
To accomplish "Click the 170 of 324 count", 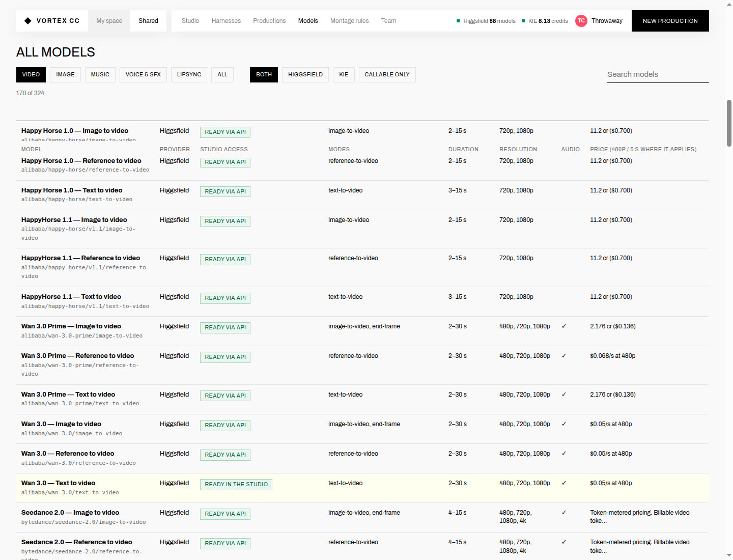I will tap(30, 93).
